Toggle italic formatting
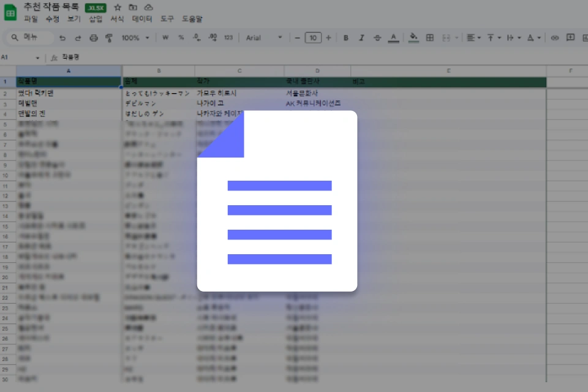This screenshot has height=392, width=588. tap(361, 38)
